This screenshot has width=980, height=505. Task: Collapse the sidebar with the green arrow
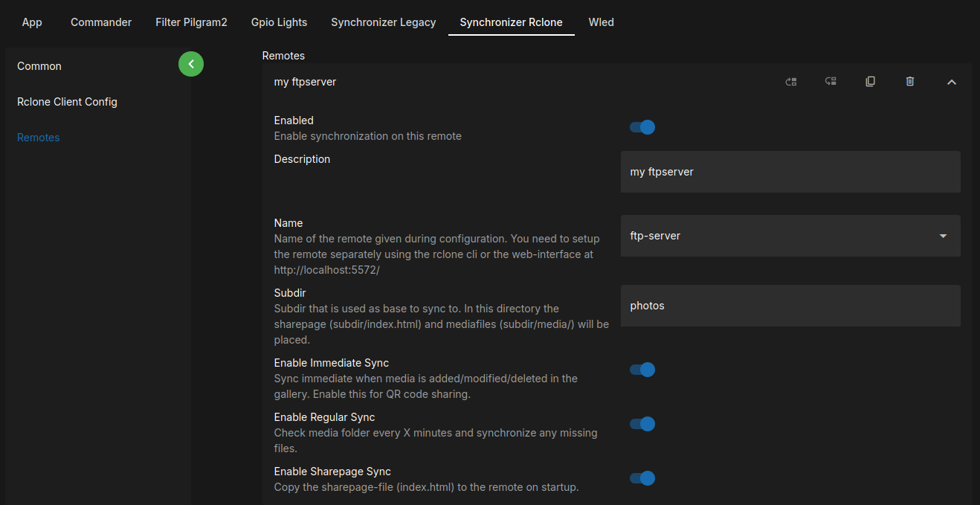tap(191, 64)
